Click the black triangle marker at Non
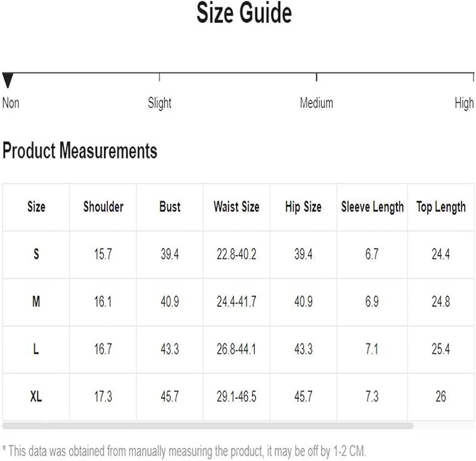This screenshot has width=476, height=461. (7, 80)
